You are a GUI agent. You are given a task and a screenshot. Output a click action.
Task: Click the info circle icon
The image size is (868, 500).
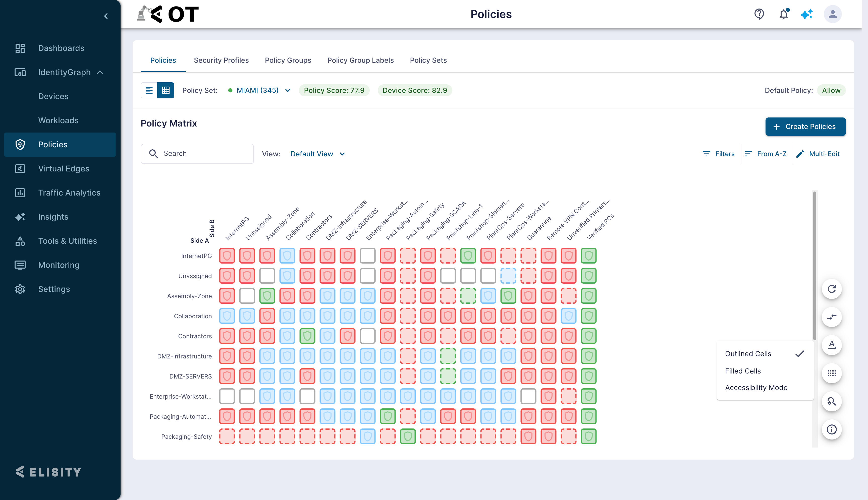coord(832,430)
